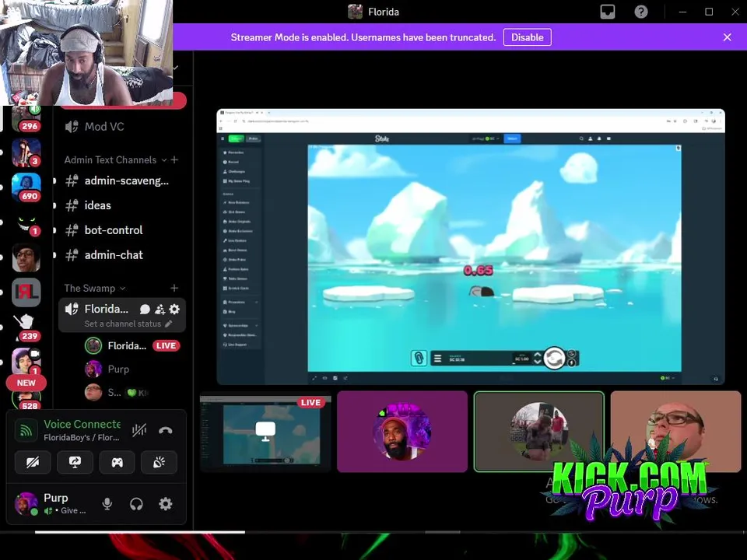
Task: Collapse the Admin Text Channels category
Action: 115,160
